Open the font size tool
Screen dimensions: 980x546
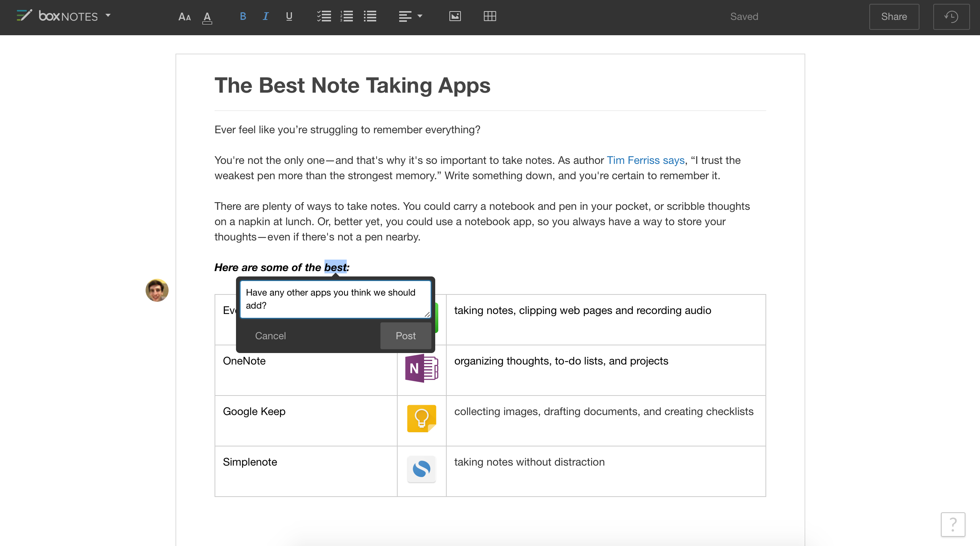184,16
